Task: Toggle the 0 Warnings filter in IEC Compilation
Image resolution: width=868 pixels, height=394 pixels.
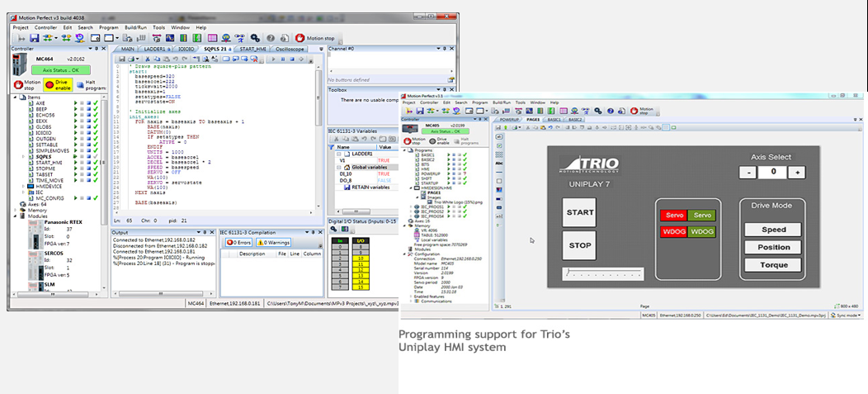Action: pyautogui.click(x=273, y=243)
